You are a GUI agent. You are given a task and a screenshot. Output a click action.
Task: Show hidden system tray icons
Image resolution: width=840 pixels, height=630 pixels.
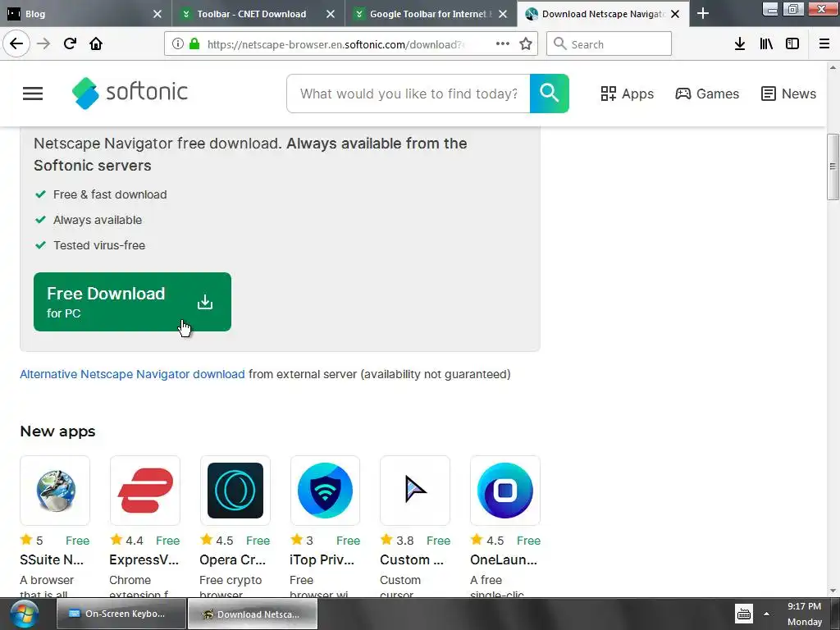(x=767, y=614)
